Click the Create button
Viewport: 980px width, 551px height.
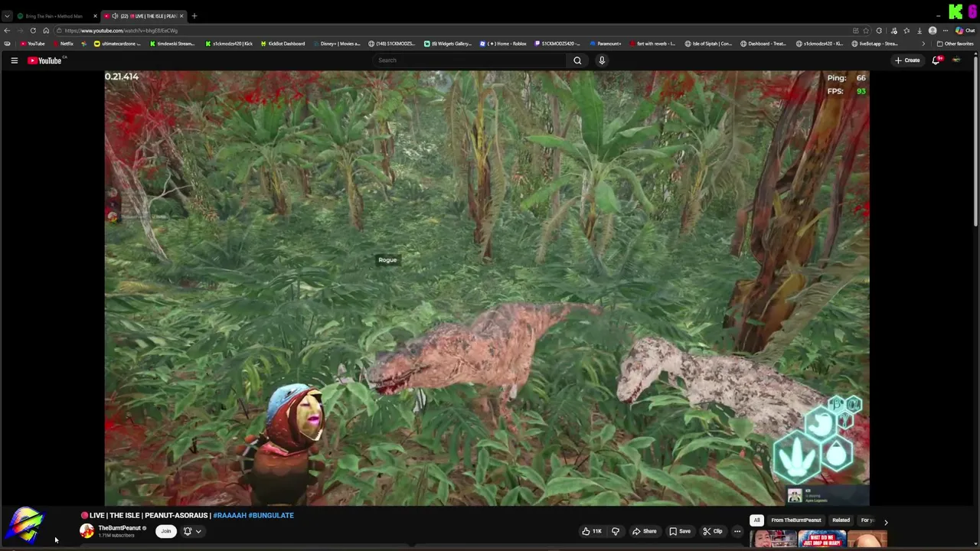point(907,60)
